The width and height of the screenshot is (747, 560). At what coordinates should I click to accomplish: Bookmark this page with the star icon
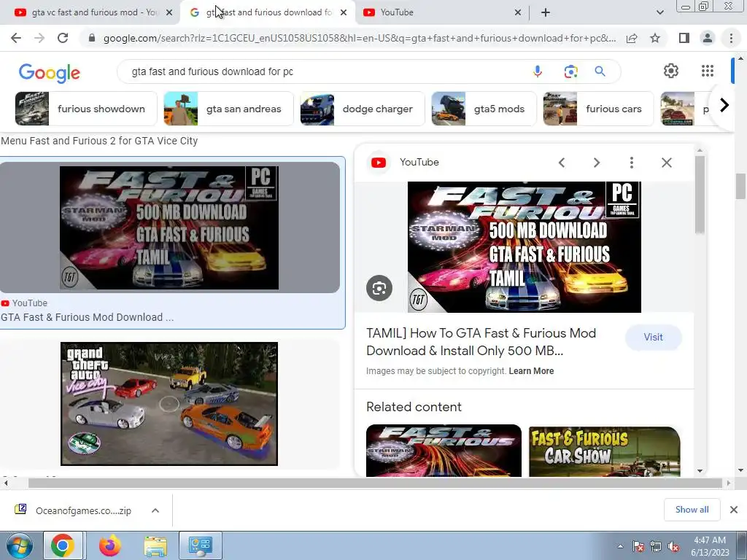(655, 38)
